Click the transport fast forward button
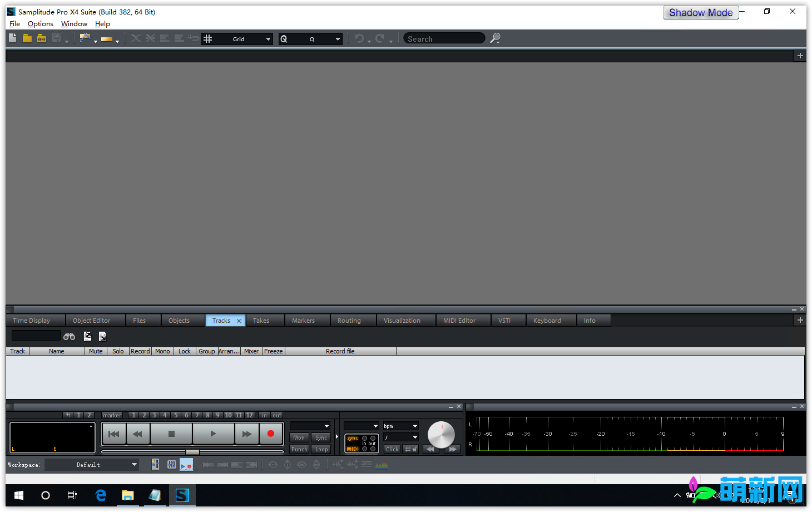 [x=247, y=434]
